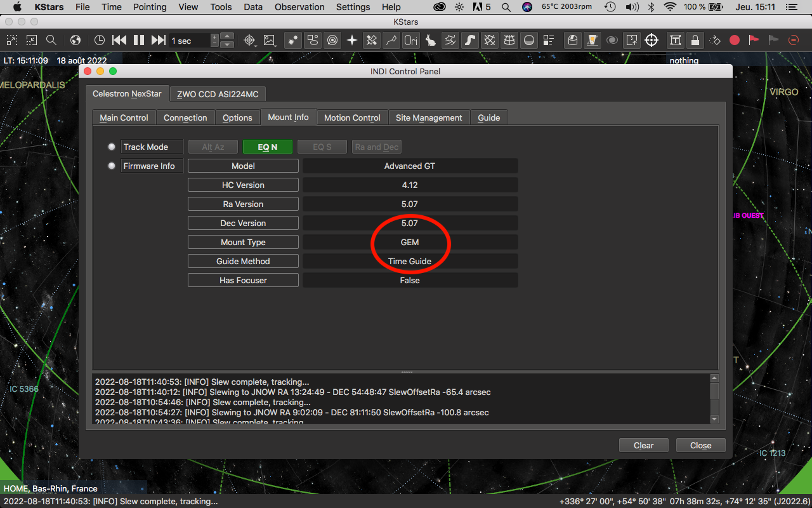Click the box with upward arrow icon
812x508 pixels.
632,40
